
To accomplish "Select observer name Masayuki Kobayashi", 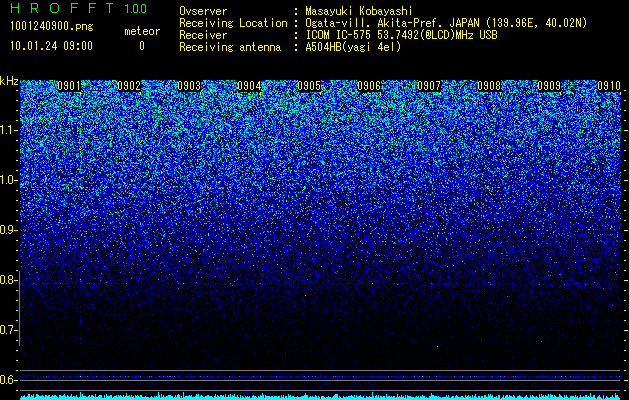I will 359,11.
